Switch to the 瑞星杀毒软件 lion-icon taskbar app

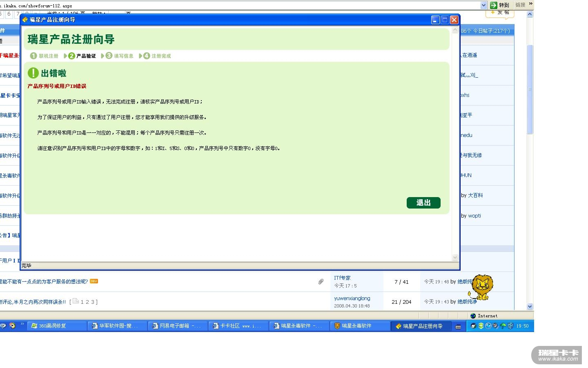coord(360,326)
